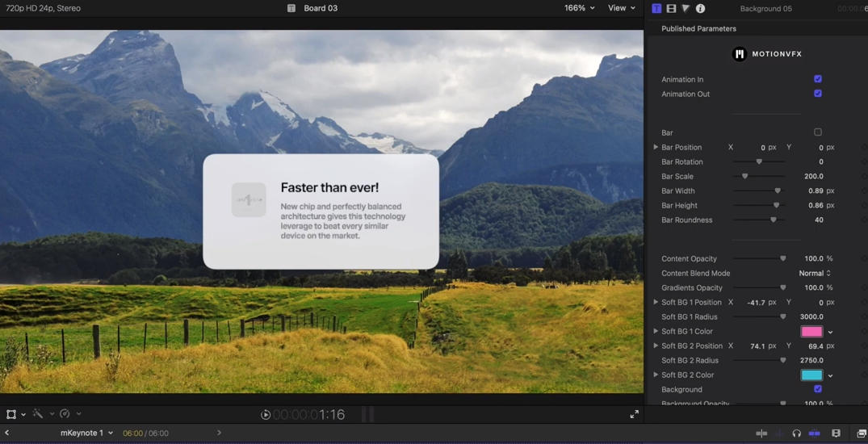Expand the Bar Position disclosure triangle

656,147
